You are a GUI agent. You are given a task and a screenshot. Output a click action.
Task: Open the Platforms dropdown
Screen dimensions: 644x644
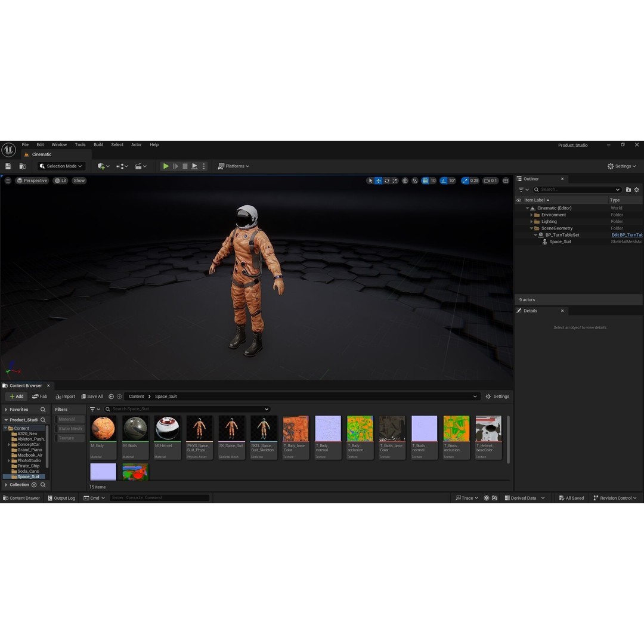click(x=233, y=166)
